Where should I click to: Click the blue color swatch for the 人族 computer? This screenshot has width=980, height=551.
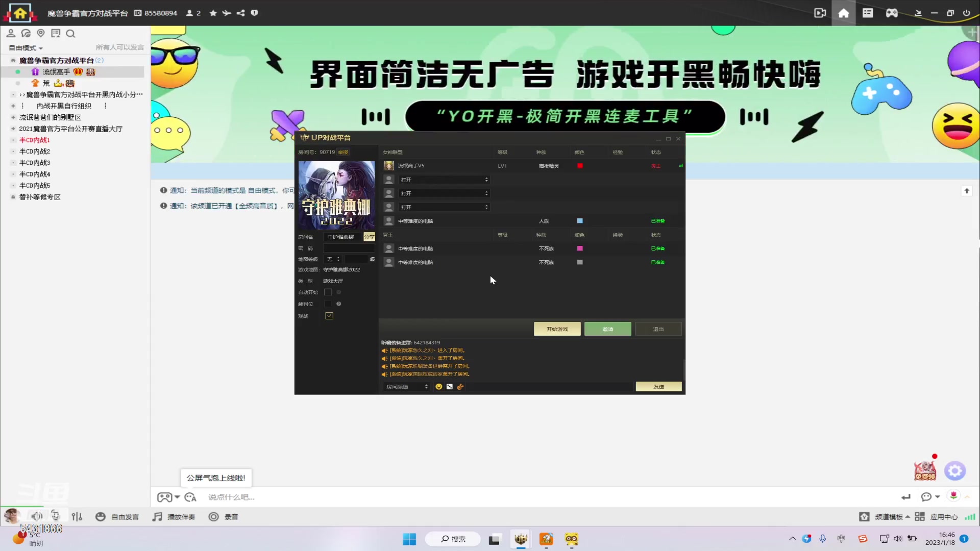(x=580, y=221)
